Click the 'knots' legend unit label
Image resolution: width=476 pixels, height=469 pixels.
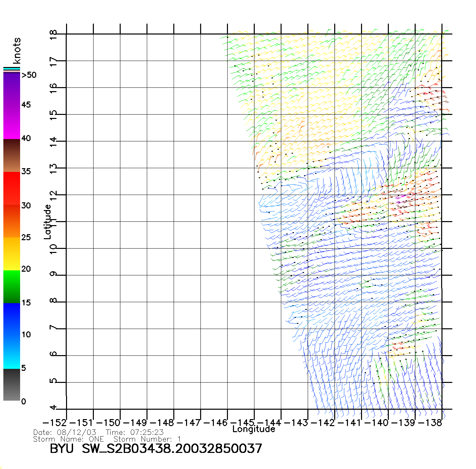tap(17, 51)
